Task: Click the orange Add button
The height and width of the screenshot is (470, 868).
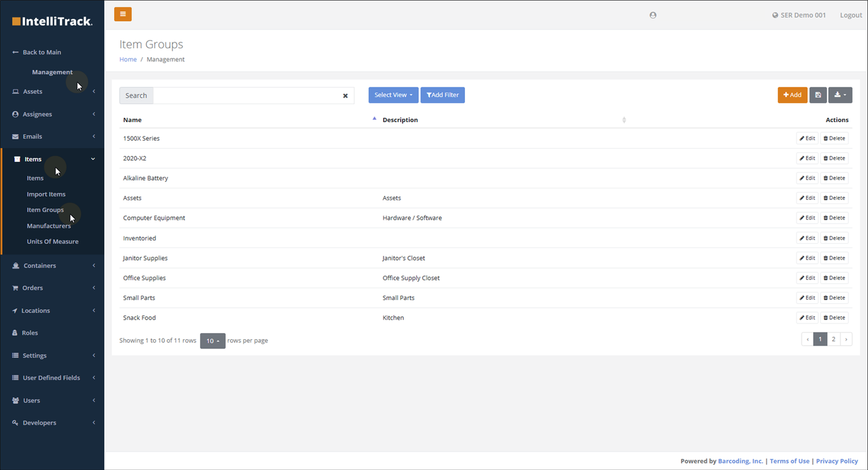Action: tap(792, 95)
